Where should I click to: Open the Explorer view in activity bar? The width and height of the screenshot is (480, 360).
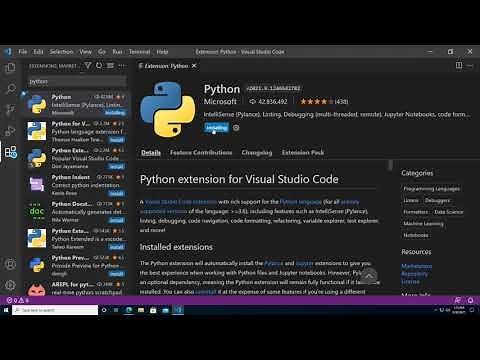tap(10, 68)
